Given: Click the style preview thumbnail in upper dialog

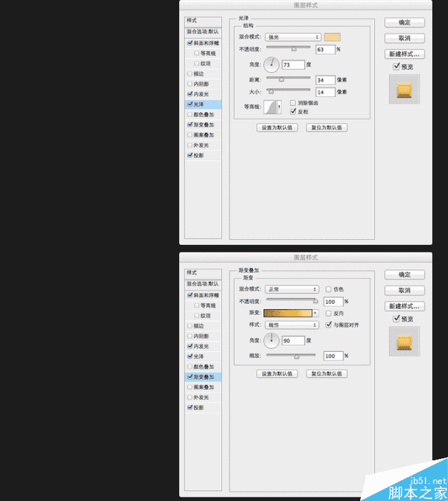Looking at the screenshot, I should coord(404,90).
